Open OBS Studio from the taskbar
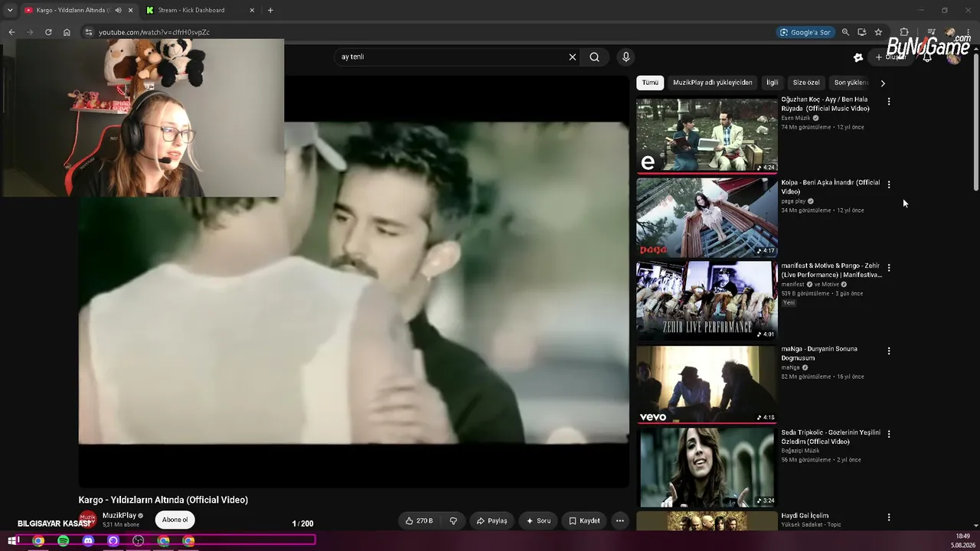Screen dimensions: 980x551 (139, 541)
